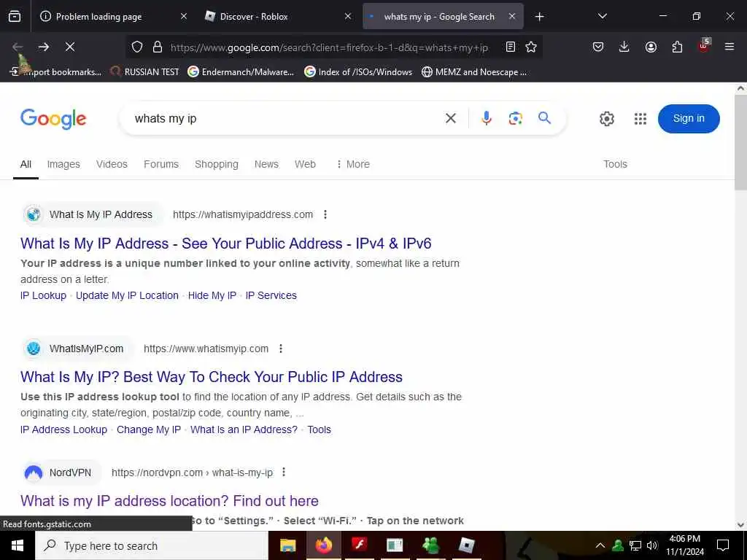Open Best Way To Check result title
Screen dimensions: 747x560
coord(212,377)
